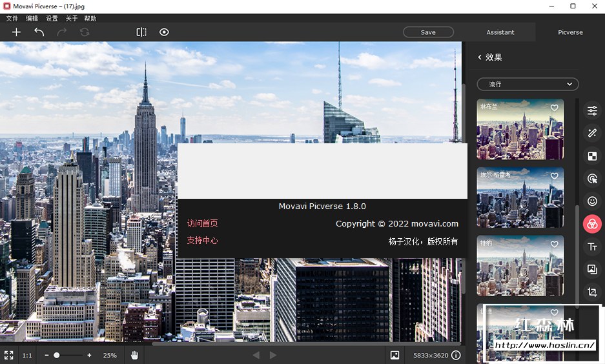Viewport: 605px width, 364px height.
Task: Open the adjustments sliders tool
Action: (592, 110)
